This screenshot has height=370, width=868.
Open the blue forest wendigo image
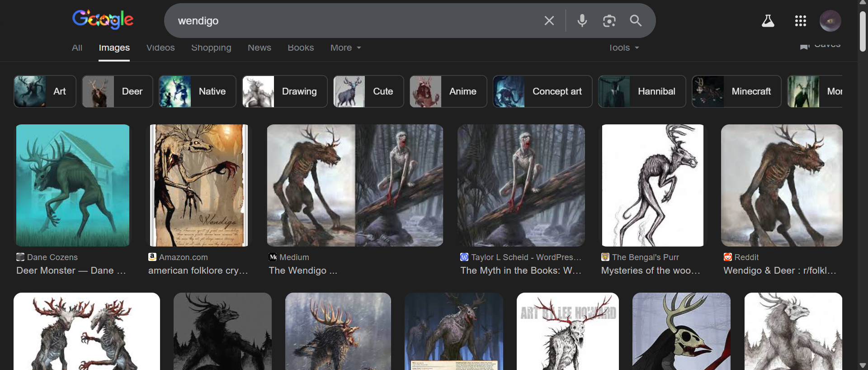point(454,331)
